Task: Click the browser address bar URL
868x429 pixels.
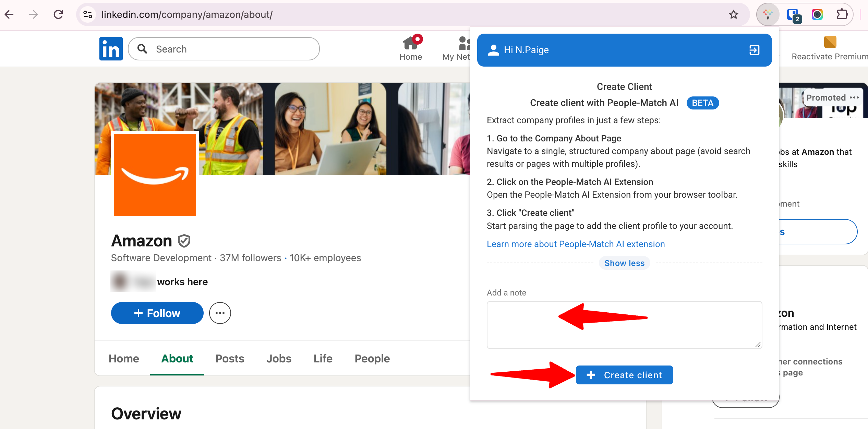Action: click(x=187, y=14)
